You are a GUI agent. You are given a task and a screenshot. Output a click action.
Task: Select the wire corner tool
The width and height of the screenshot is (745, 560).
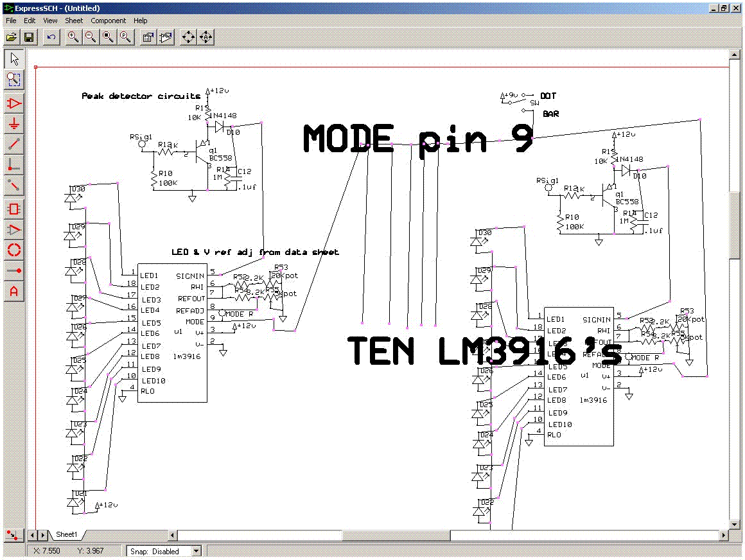coord(13,165)
